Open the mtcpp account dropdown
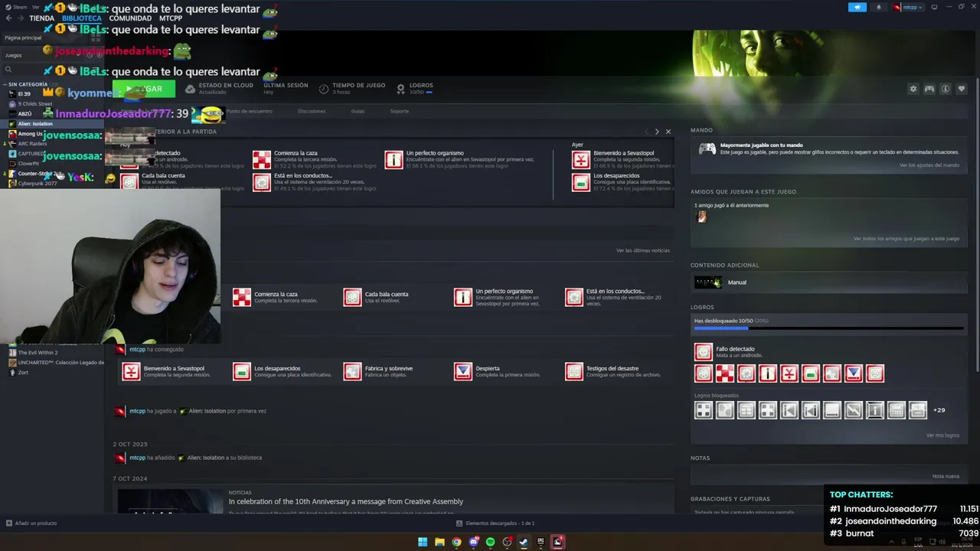Image resolution: width=980 pixels, height=551 pixels. (x=908, y=7)
